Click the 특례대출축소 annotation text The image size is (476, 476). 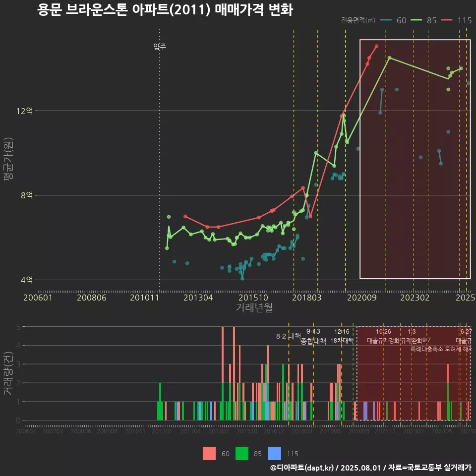(427, 349)
